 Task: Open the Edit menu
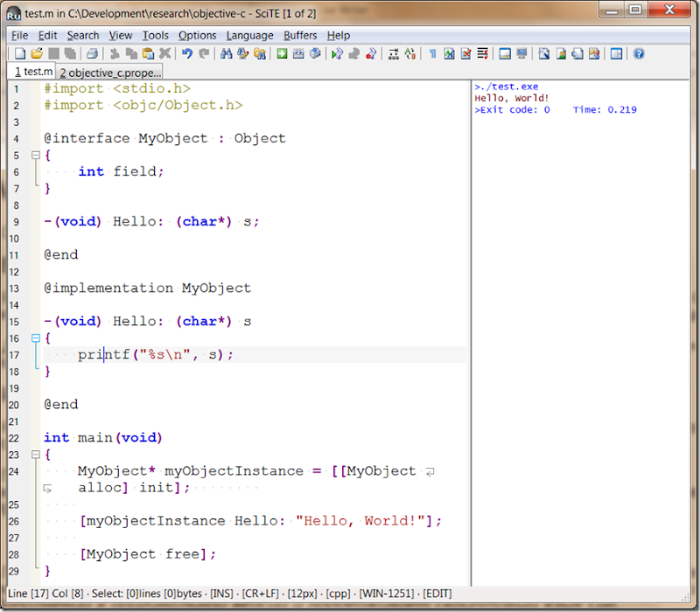pos(47,35)
